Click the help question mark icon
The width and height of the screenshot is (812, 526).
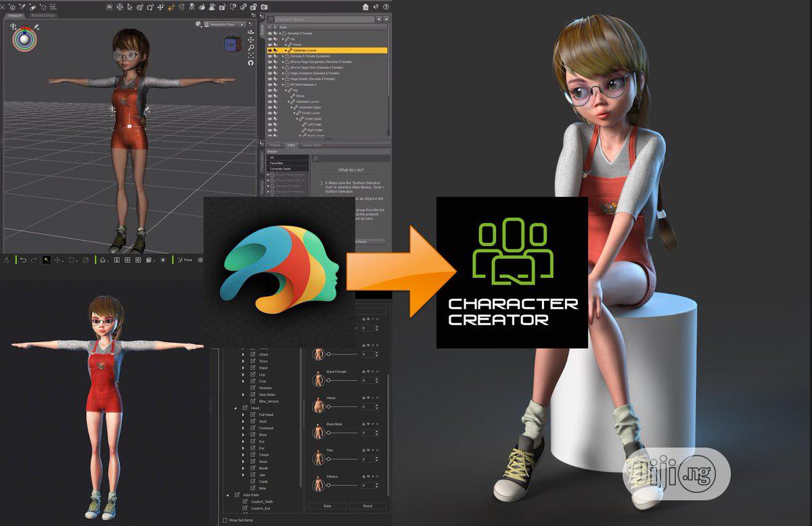[x=384, y=7]
